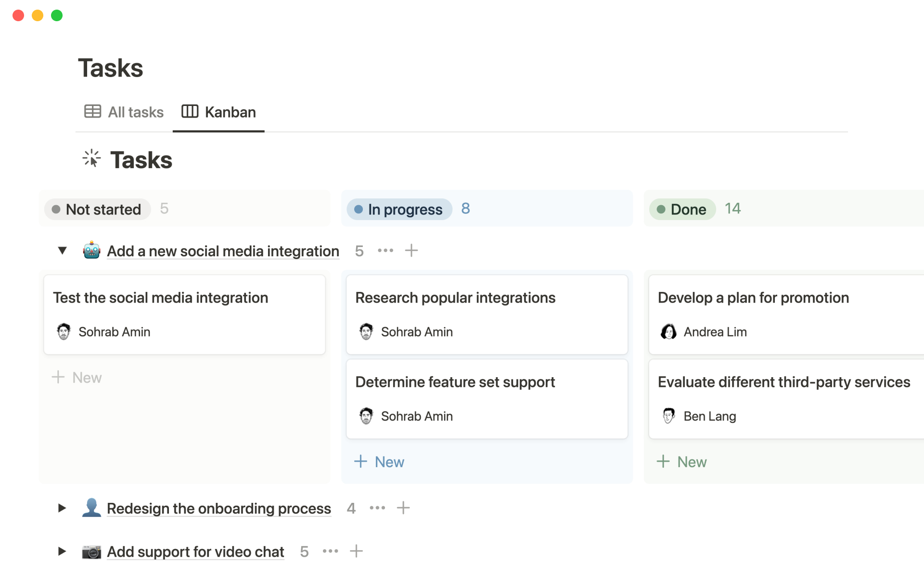Screen dimensions: 924x578
Task: Add card to video chat group
Action: [356, 551]
